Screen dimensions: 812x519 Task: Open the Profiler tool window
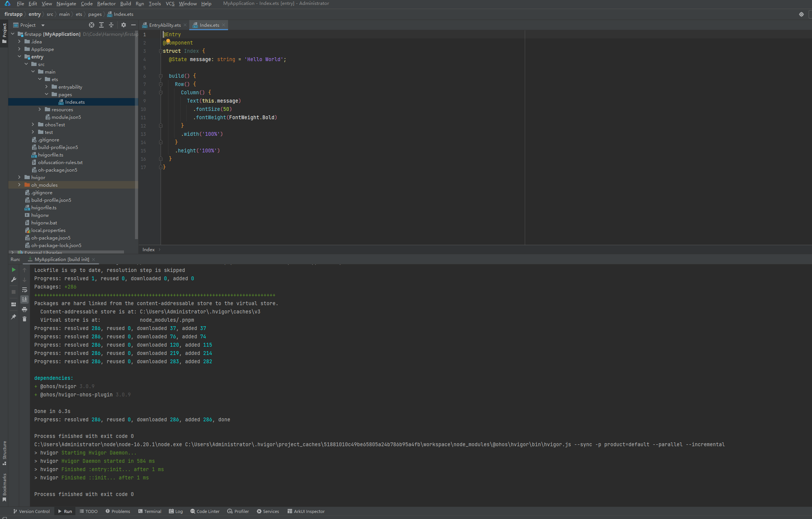point(238,511)
